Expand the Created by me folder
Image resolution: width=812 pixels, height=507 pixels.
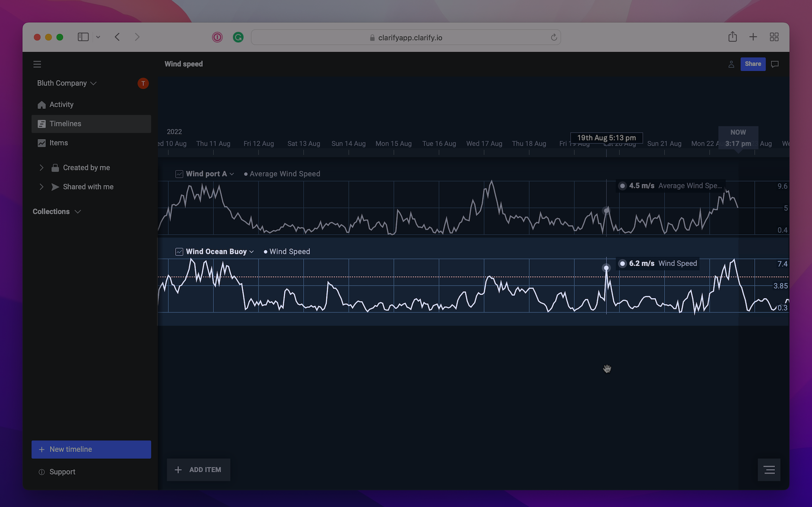(x=42, y=168)
